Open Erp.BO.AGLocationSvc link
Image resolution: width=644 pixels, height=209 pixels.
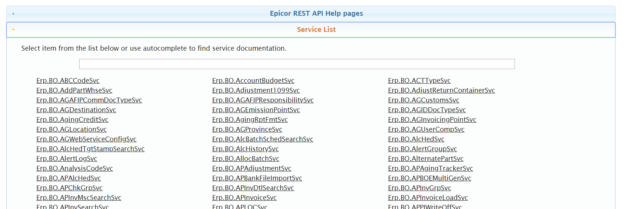[x=72, y=129]
